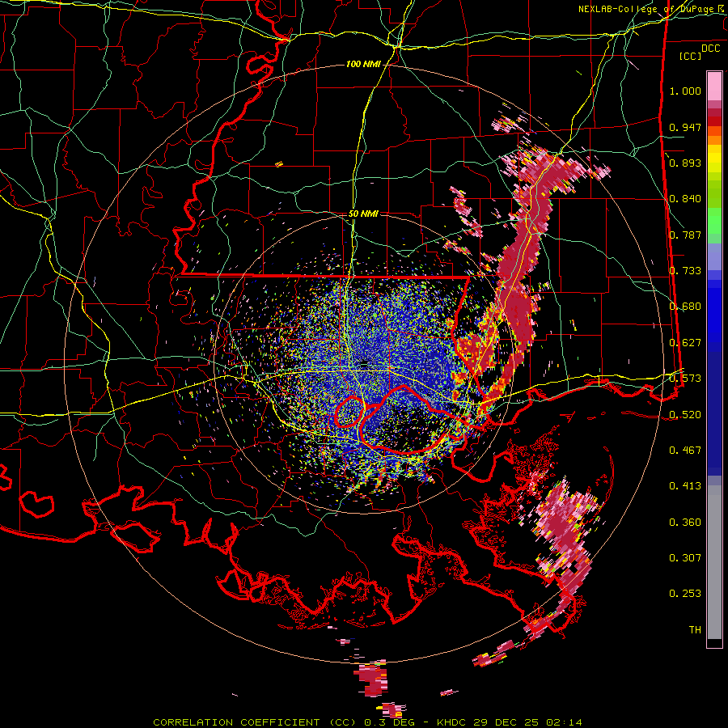This screenshot has width=728, height=728.
Task: Select the 0.360 scale value
Action: 685,523
